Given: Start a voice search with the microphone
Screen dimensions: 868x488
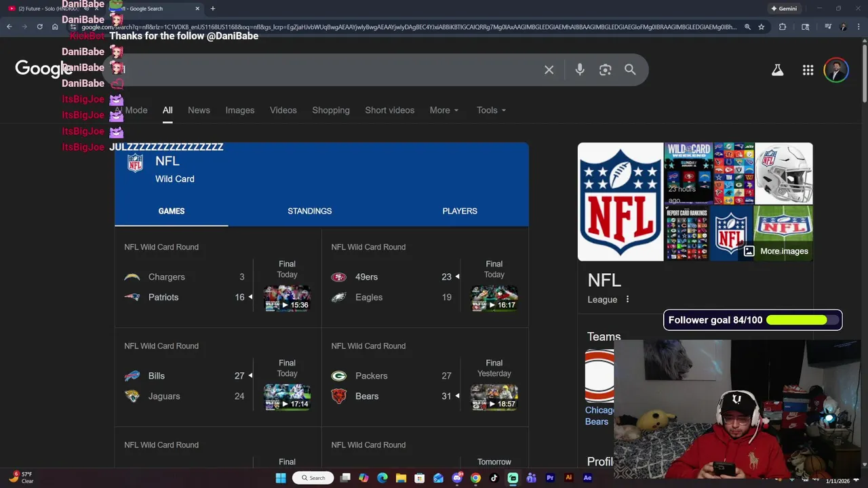Looking at the screenshot, I should 580,70.
